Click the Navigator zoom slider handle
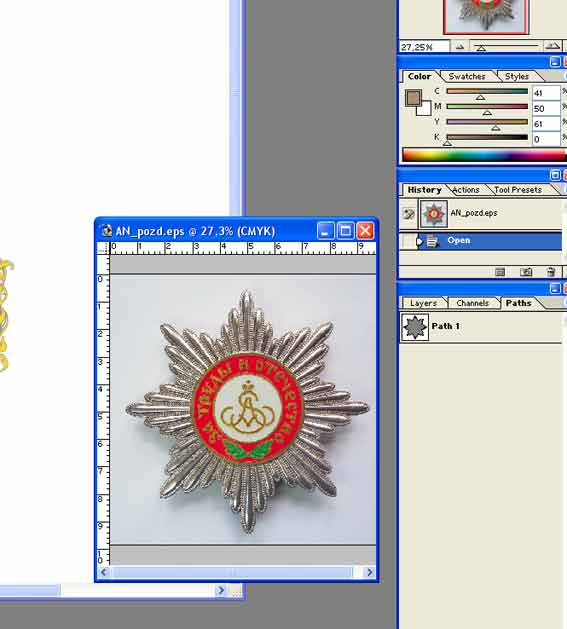The height and width of the screenshot is (629, 567). 481,49
